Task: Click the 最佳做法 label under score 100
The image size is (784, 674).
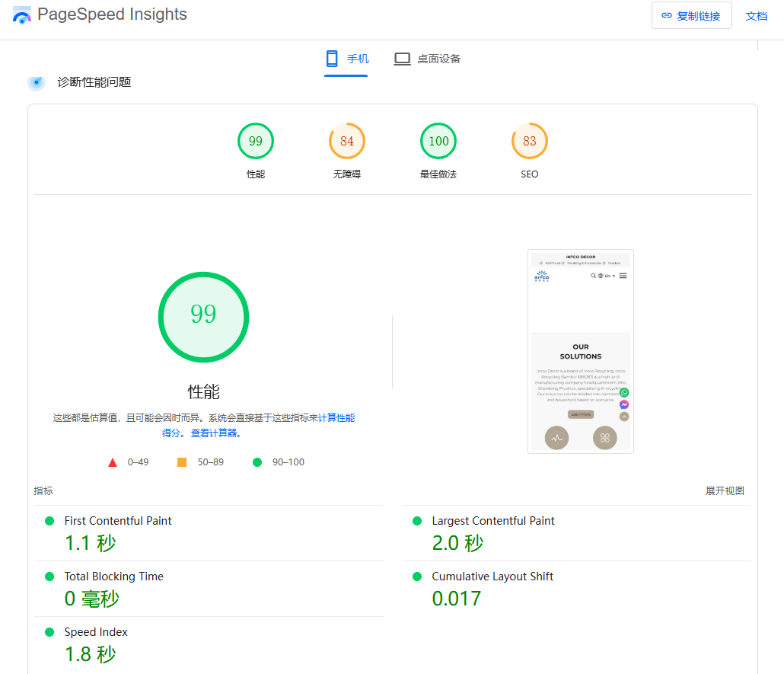Action: 438,174
